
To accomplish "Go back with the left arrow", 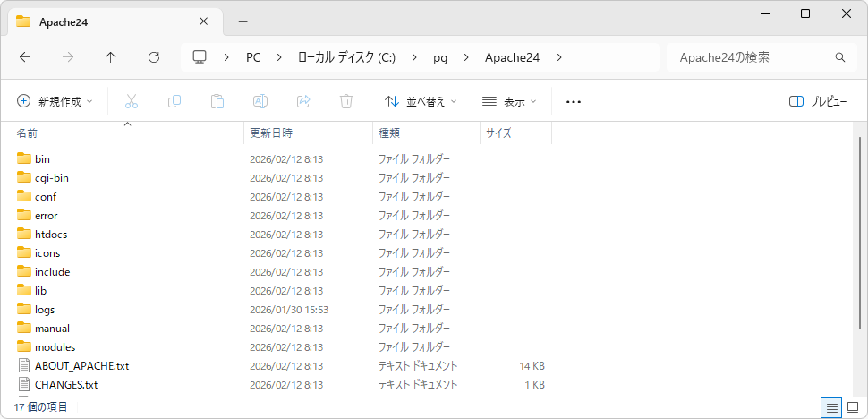I will [25, 57].
